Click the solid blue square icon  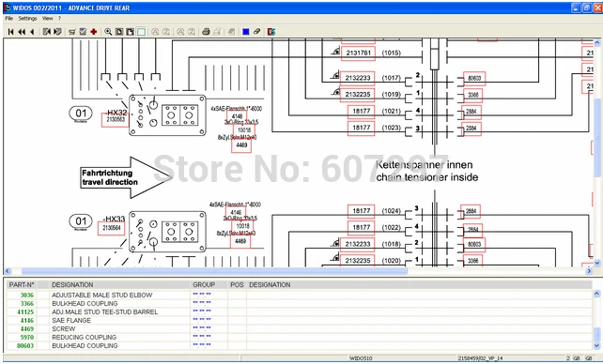(x=246, y=32)
